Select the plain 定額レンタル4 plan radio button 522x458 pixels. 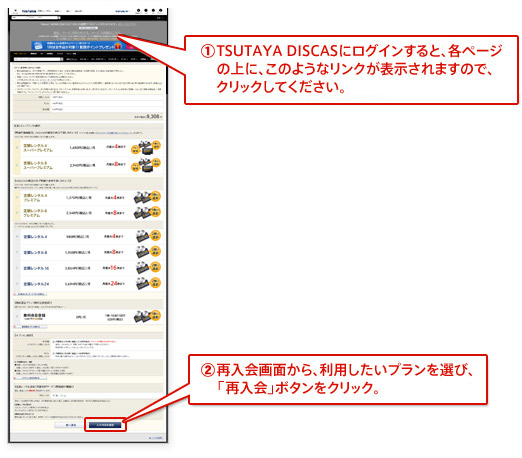click(17, 236)
